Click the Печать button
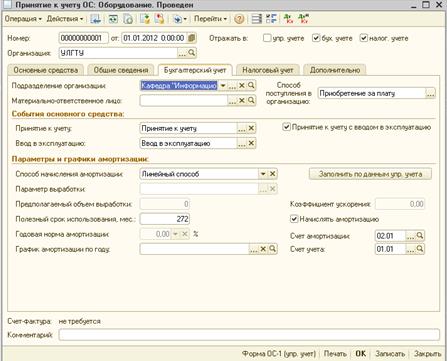The height and width of the screenshot is (361, 447). [335, 353]
